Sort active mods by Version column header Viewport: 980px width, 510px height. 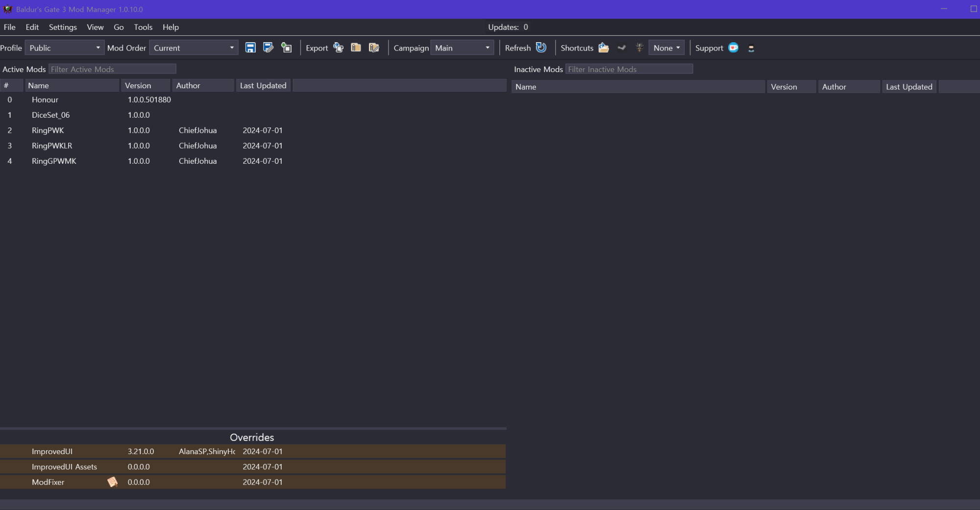146,85
